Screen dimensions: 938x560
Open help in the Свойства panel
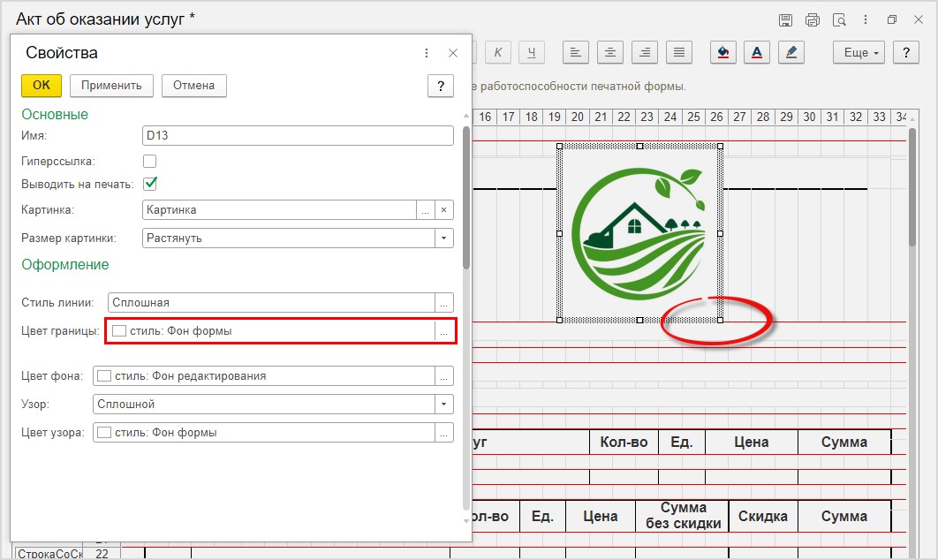(440, 86)
